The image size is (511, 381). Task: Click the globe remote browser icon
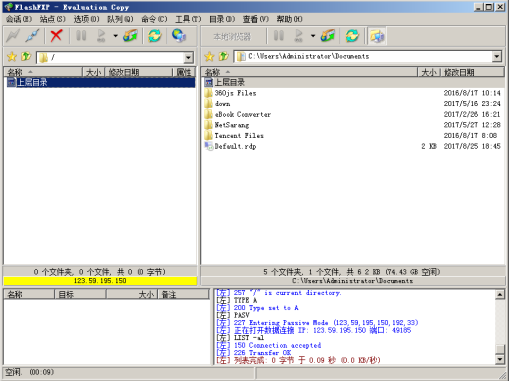179,35
